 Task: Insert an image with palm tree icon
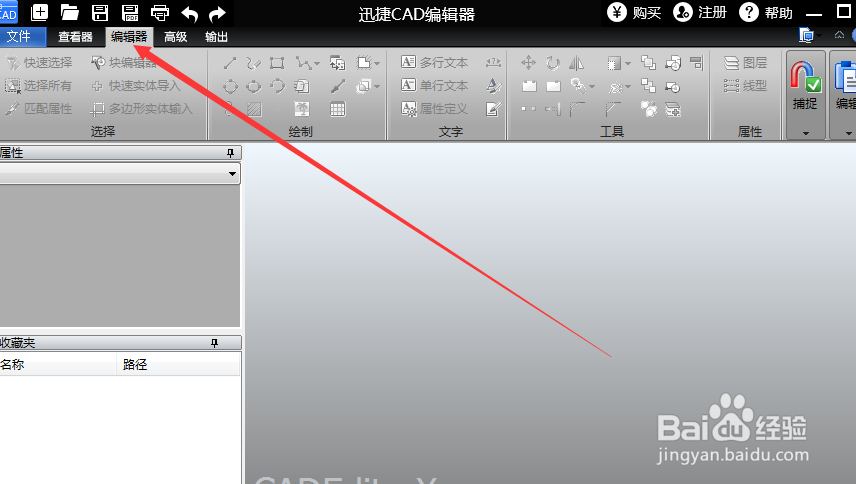click(301, 109)
